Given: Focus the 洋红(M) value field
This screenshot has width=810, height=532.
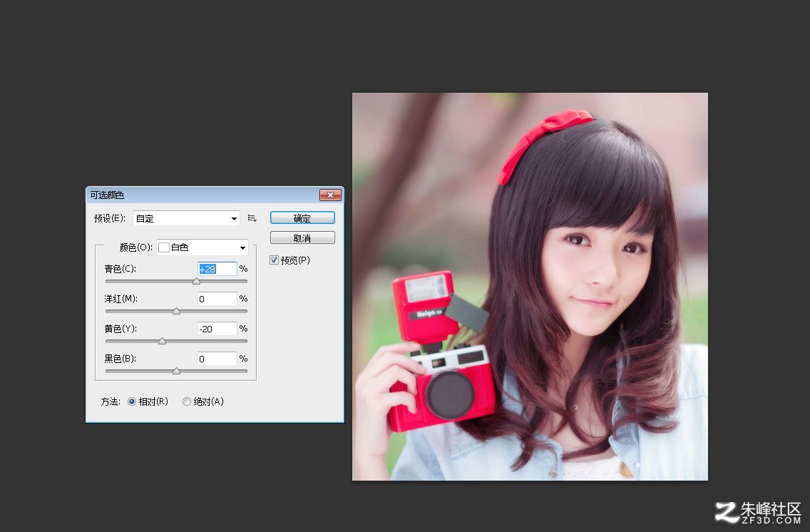Looking at the screenshot, I should click(217, 299).
